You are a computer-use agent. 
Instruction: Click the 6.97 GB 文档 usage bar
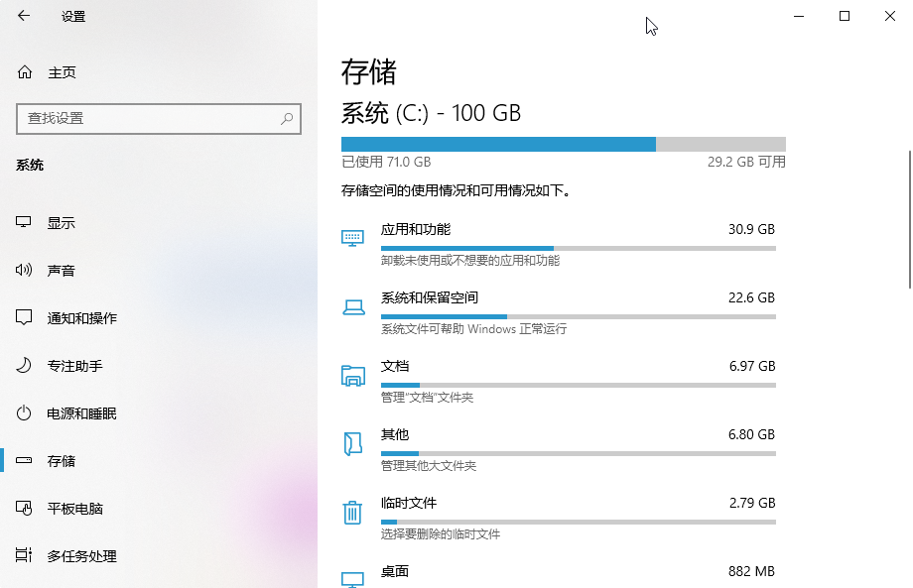click(579, 385)
